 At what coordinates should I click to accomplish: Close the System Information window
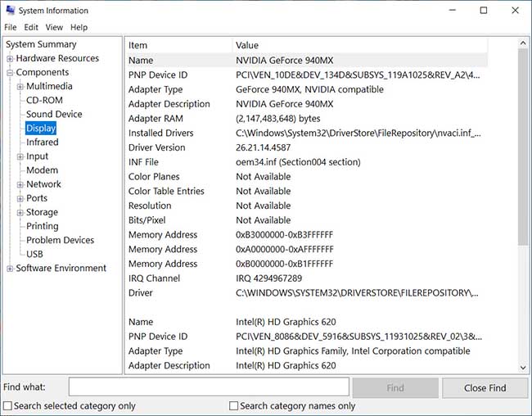click(x=515, y=10)
